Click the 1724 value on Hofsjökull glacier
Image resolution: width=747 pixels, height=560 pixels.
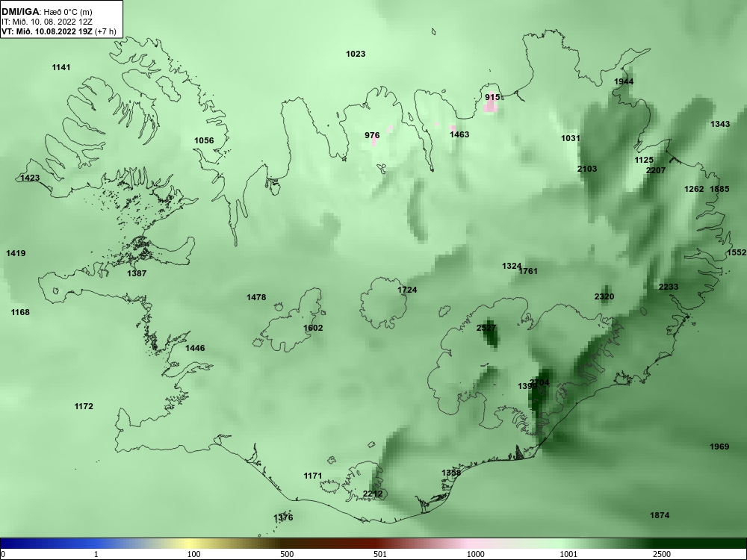(407, 290)
